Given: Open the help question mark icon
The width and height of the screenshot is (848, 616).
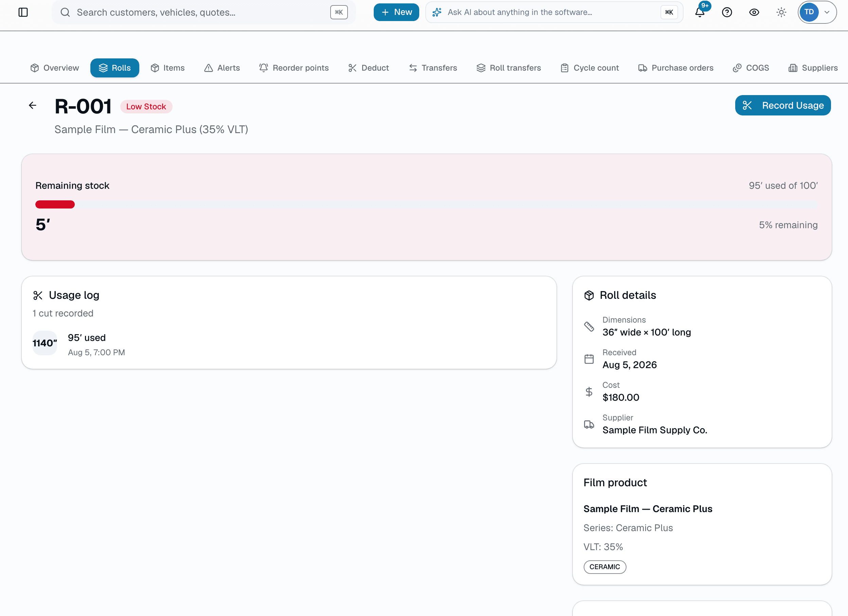Looking at the screenshot, I should point(727,12).
